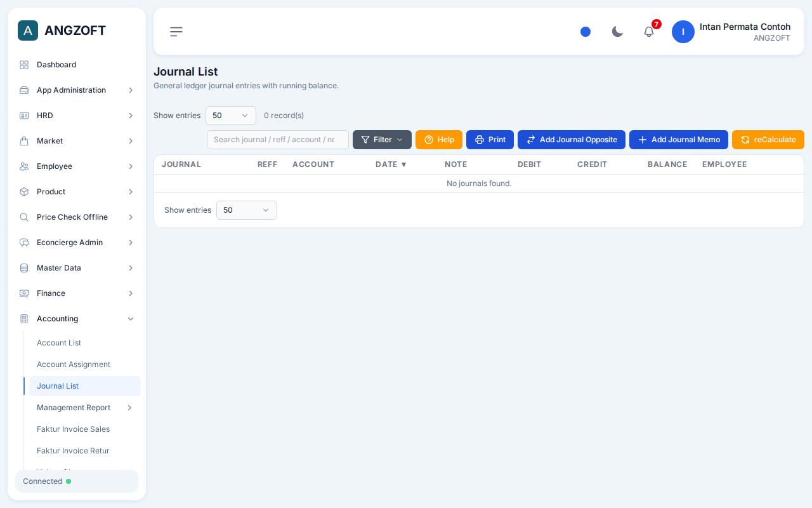This screenshot has width=812, height=508.
Task: Click Econcierge Admin chat icon
Action: click(x=24, y=243)
